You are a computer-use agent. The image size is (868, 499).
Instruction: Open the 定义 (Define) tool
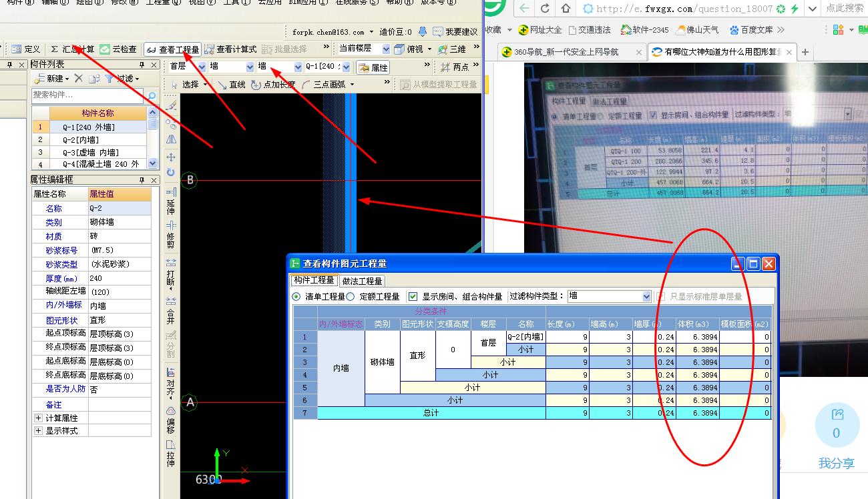coord(26,49)
